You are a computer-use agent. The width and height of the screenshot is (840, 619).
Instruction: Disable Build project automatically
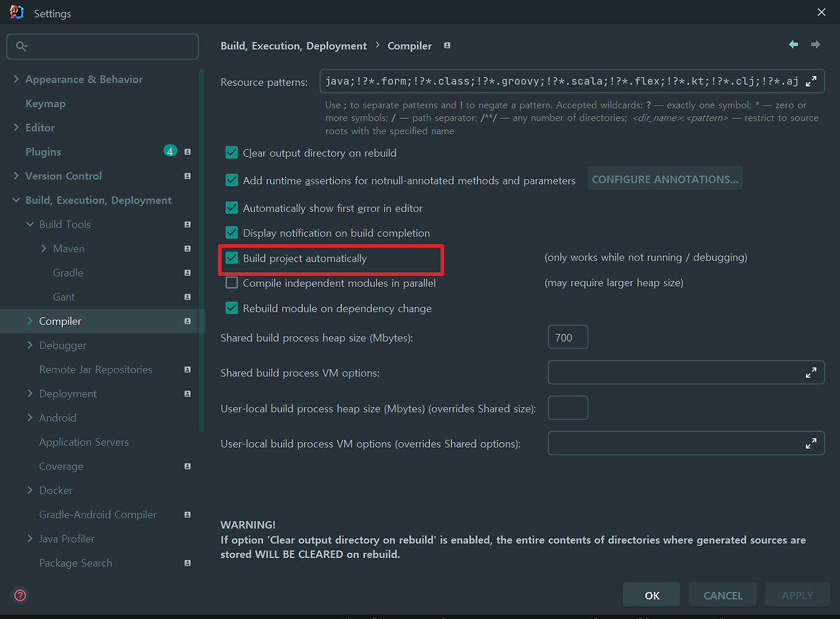[x=232, y=258]
